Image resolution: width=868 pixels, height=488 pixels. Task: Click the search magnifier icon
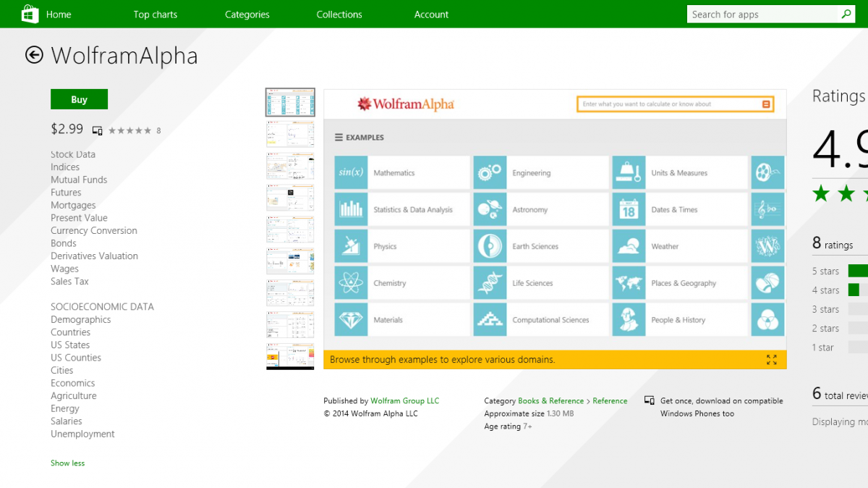tap(846, 14)
